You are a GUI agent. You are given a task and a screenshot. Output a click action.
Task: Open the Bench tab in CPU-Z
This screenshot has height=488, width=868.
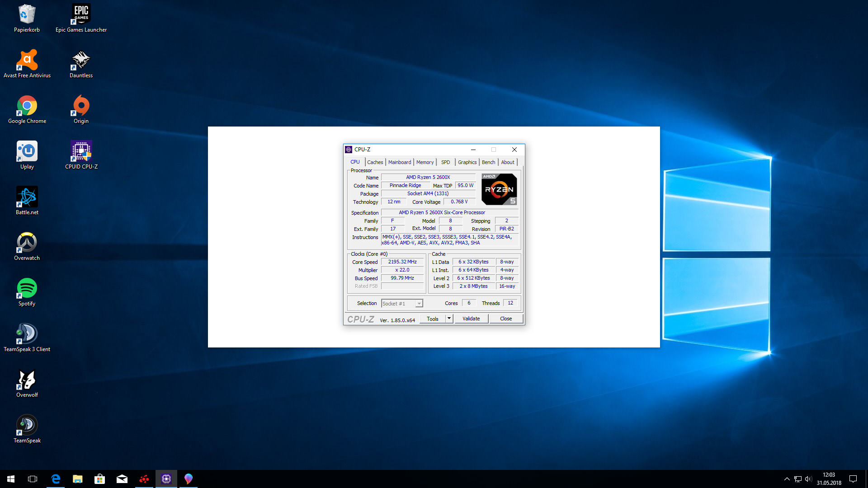(488, 162)
